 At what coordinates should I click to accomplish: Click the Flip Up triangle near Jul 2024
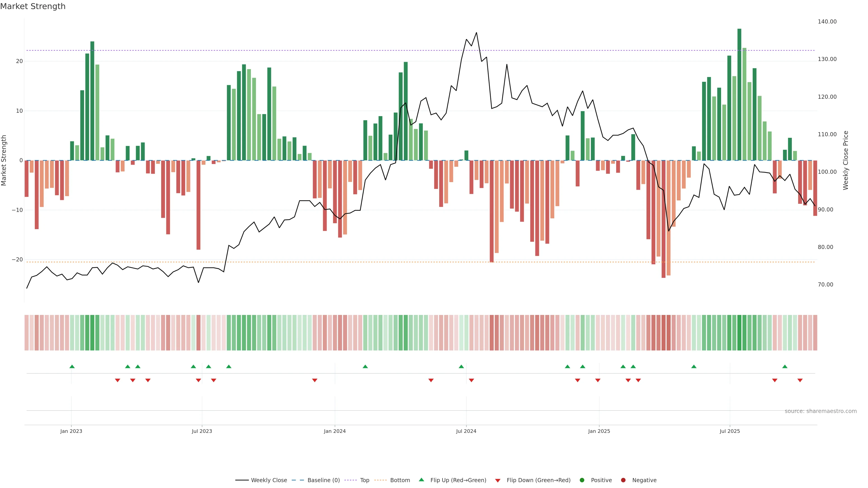pyautogui.click(x=461, y=366)
